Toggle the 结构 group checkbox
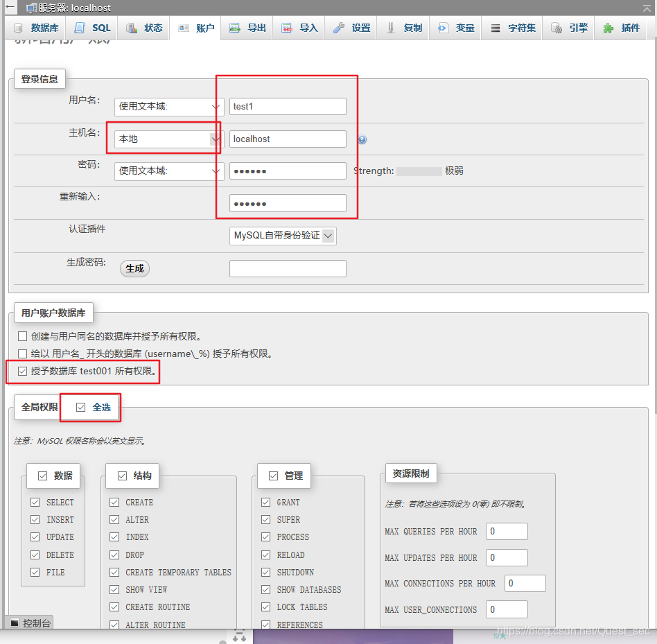This screenshot has height=644, width=657. click(123, 476)
